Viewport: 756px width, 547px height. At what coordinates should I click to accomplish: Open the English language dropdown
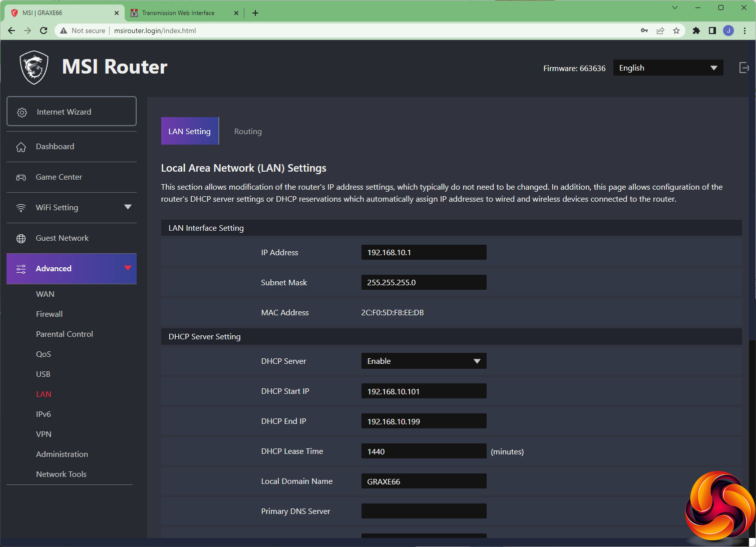[668, 68]
